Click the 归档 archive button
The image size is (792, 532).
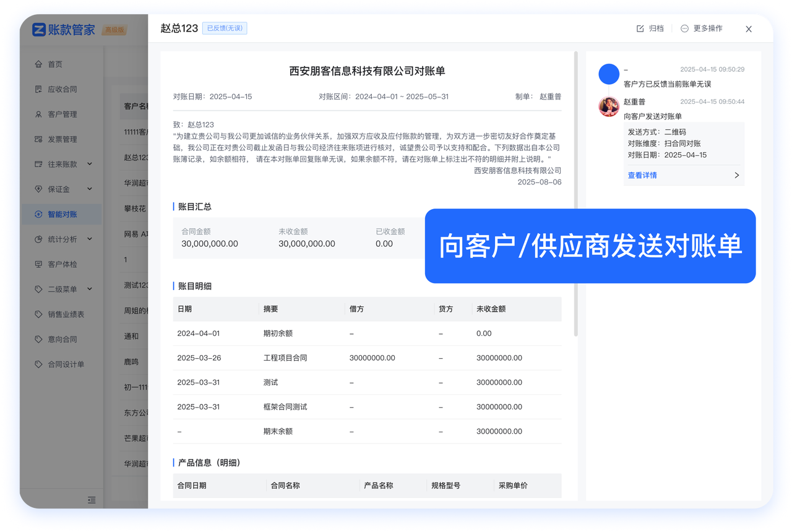point(650,28)
